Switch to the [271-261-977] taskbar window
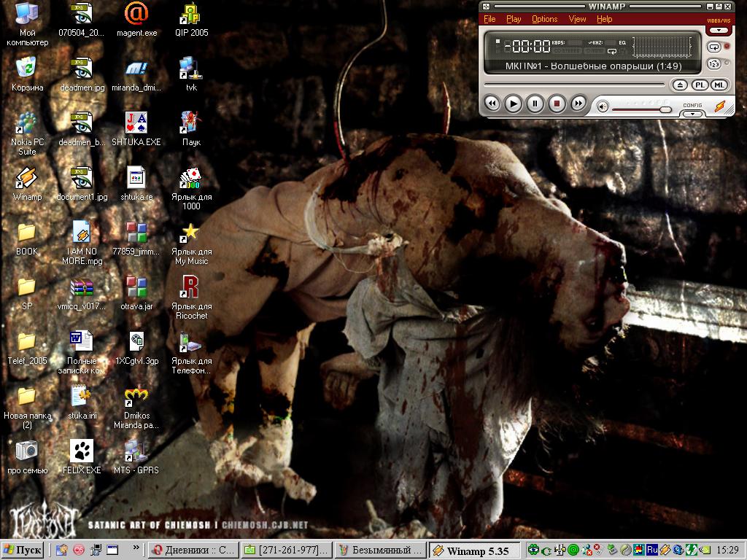The image size is (747, 560). [x=286, y=551]
